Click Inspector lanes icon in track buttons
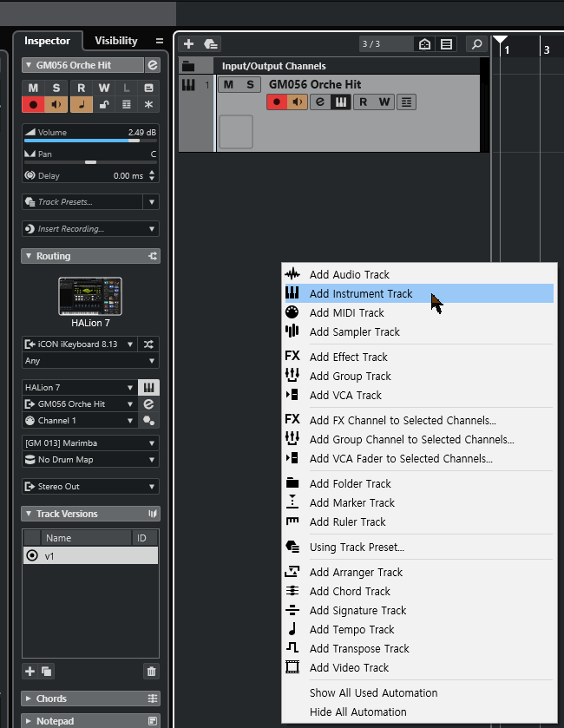Screen dimensions: 564x728 tap(127, 104)
